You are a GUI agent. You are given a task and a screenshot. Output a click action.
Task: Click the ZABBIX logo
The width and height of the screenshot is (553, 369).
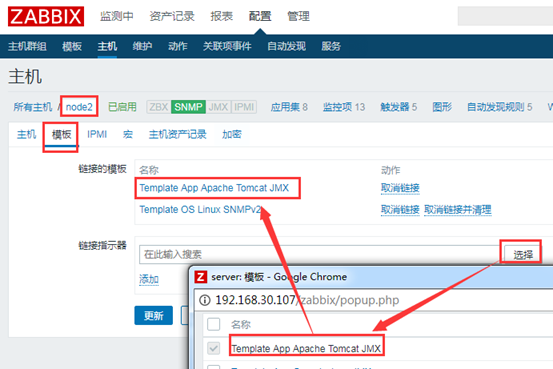46,16
